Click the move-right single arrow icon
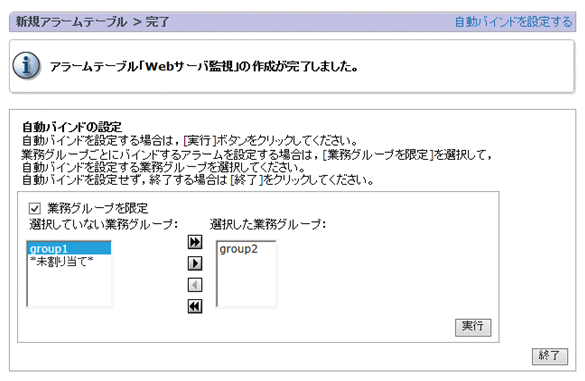This screenshot has width=585, height=381. coord(195,263)
